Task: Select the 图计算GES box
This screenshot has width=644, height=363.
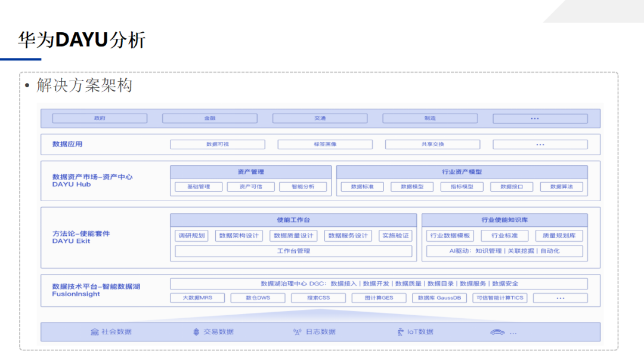Action: (x=379, y=298)
